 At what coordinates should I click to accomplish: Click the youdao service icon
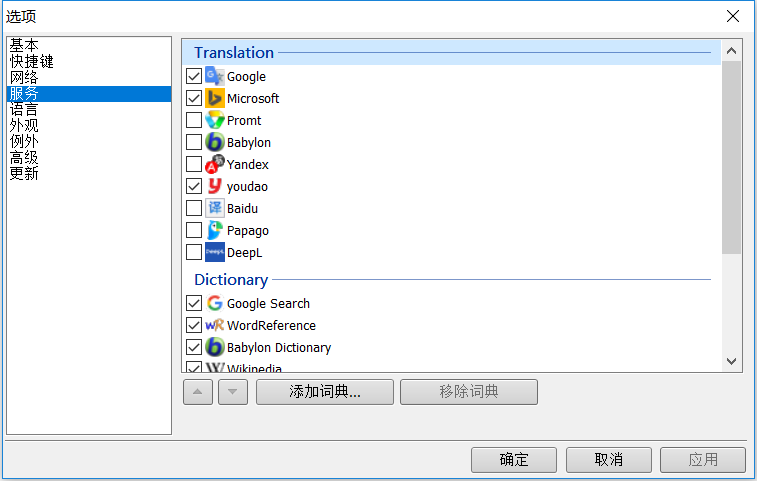(x=214, y=186)
